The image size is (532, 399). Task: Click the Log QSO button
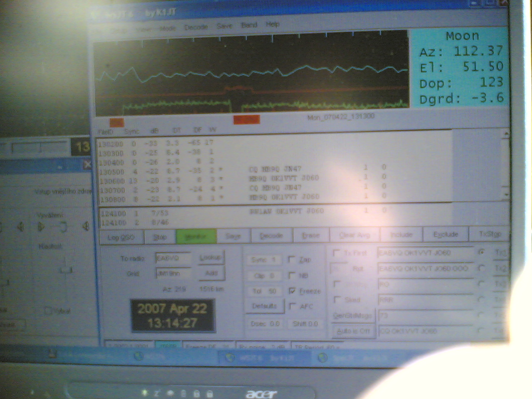pos(121,237)
